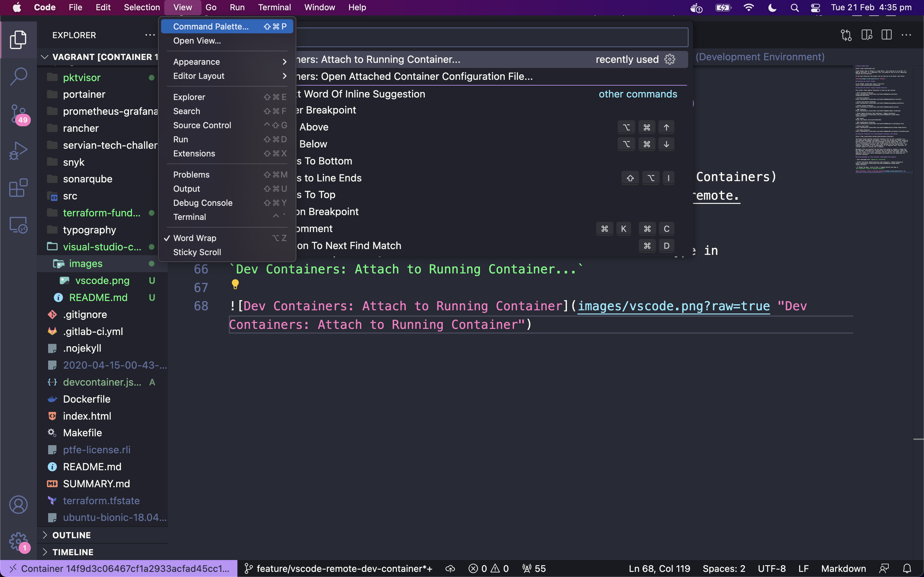Click Markdown language mode in status bar
Screen dimensions: 924x577
[843, 569]
